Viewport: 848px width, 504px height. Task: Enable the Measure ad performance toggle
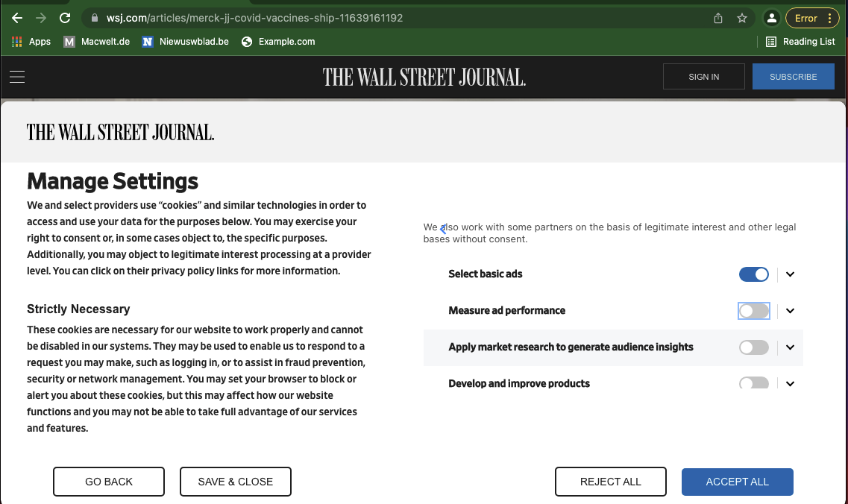pos(754,311)
